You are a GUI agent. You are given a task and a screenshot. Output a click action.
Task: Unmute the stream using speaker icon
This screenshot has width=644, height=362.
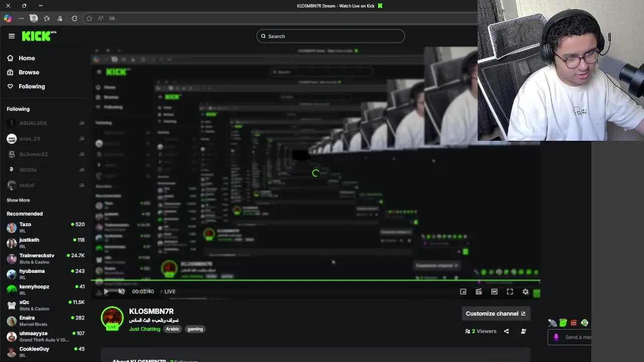click(121, 292)
